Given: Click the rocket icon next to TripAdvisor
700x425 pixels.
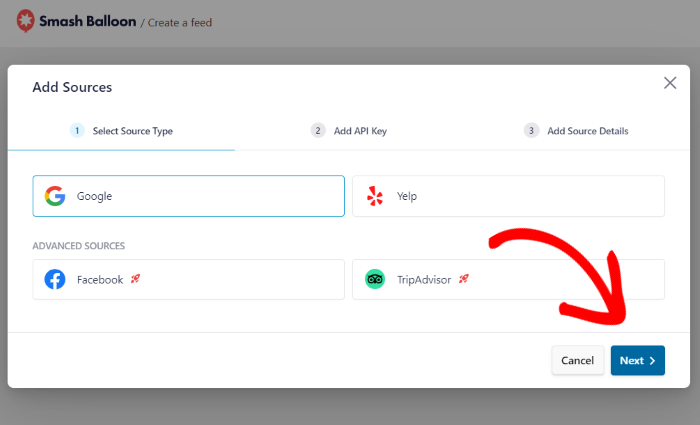Looking at the screenshot, I should coord(464,279).
